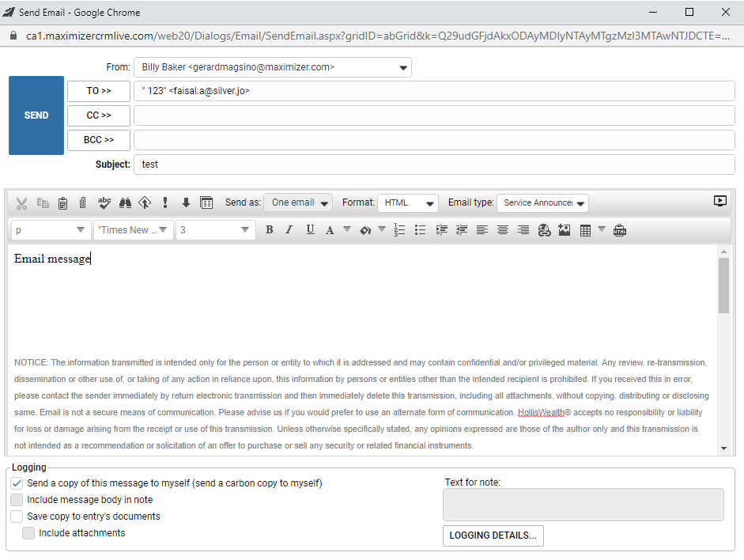Toggle underline formatting
The height and width of the screenshot is (560, 744).
point(310,230)
